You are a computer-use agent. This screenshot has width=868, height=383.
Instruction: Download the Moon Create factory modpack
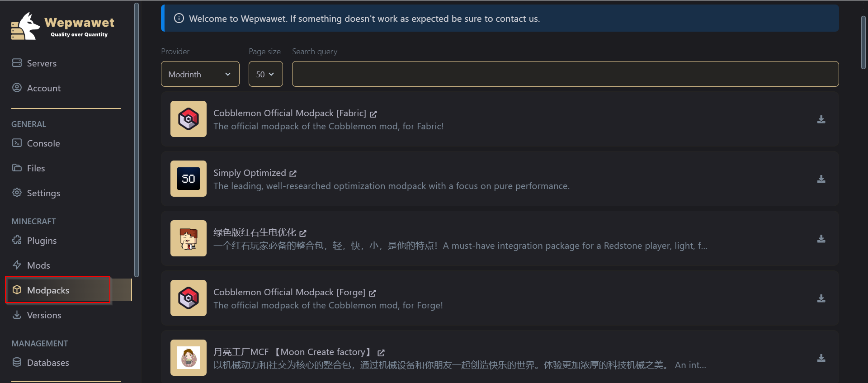tap(821, 358)
